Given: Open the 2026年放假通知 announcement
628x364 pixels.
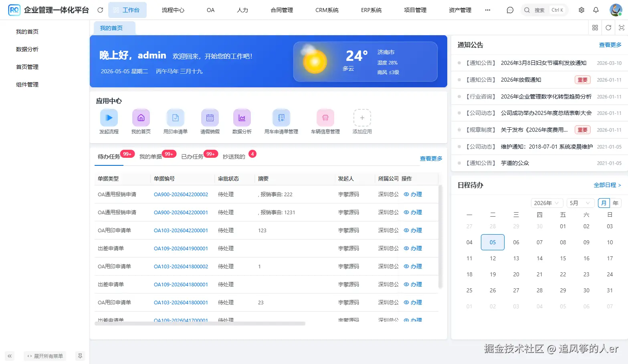Looking at the screenshot, I should [521, 80].
